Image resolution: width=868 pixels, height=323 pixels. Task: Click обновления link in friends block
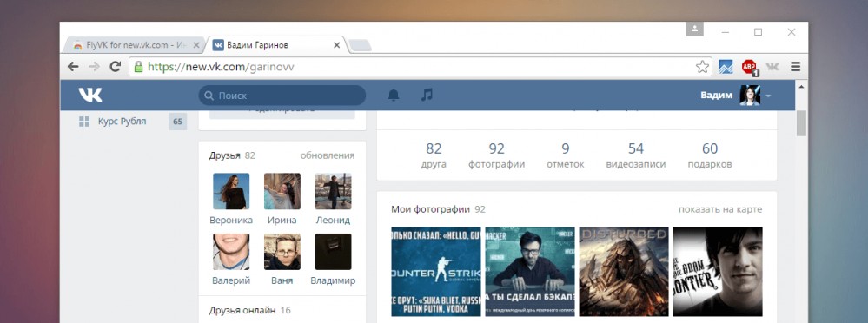tap(328, 155)
